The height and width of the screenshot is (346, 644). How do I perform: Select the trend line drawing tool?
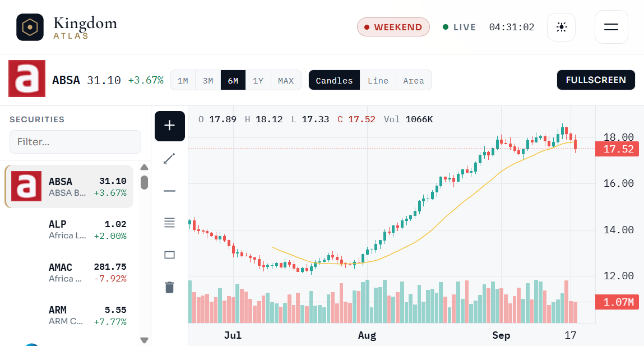click(170, 159)
